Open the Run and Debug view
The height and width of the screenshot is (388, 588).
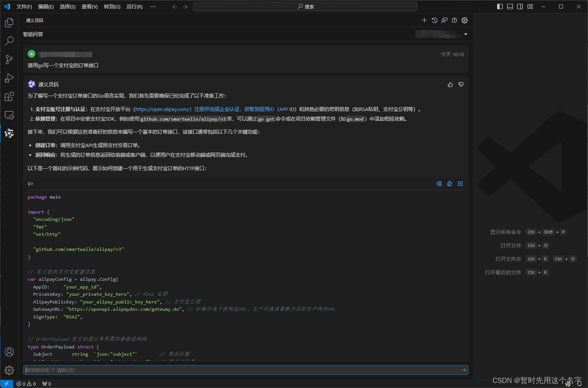(9, 78)
